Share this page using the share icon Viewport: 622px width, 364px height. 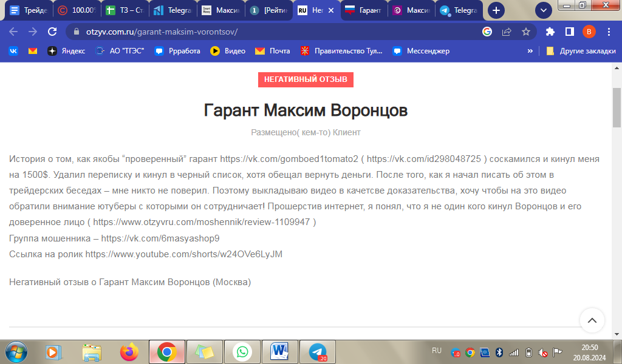(x=506, y=32)
